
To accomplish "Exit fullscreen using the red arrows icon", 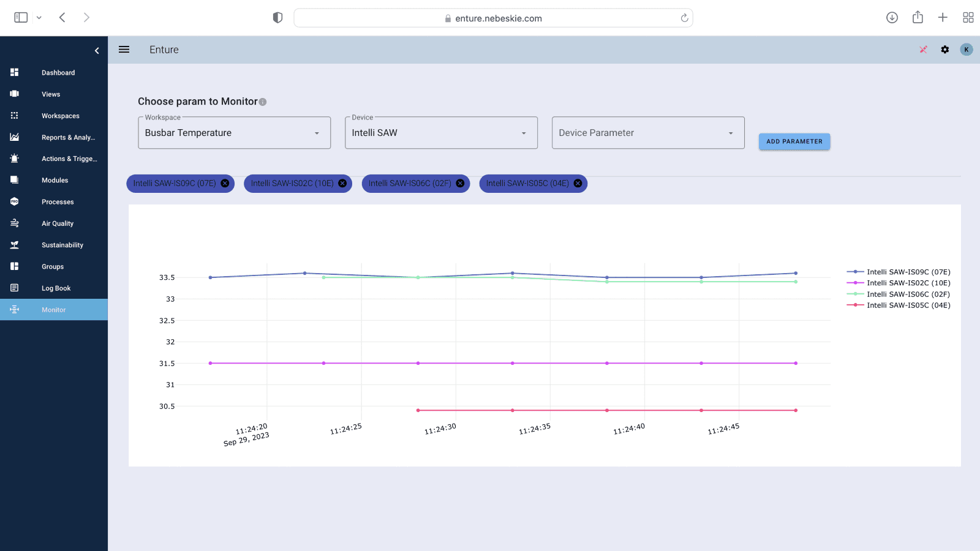I will coord(923,50).
